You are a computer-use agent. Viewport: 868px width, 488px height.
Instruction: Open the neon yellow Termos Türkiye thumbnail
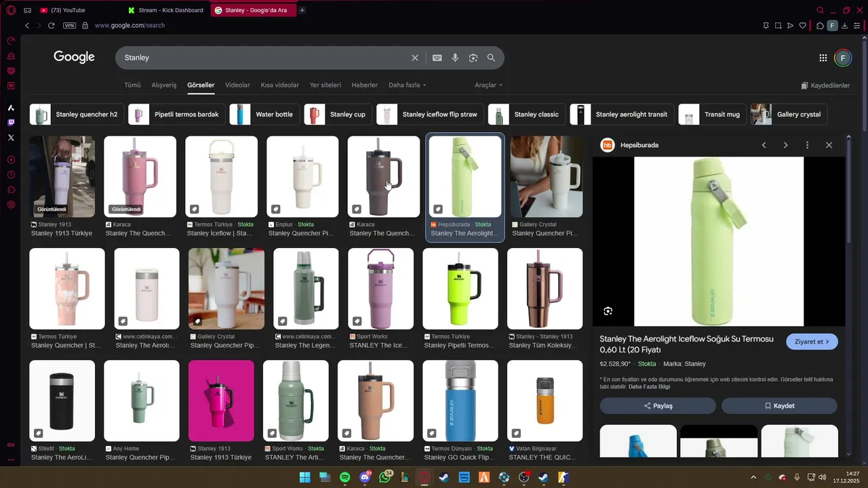tap(460, 289)
